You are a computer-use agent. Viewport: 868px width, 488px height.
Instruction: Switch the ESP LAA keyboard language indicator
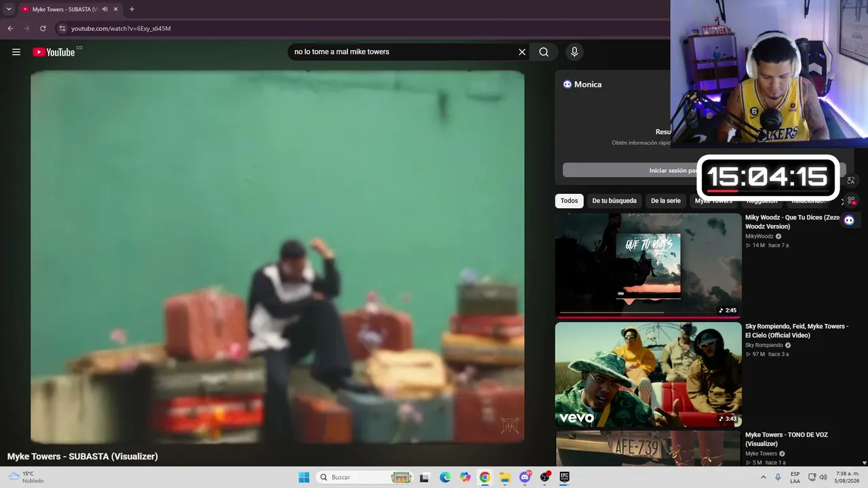(x=795, y=477)
